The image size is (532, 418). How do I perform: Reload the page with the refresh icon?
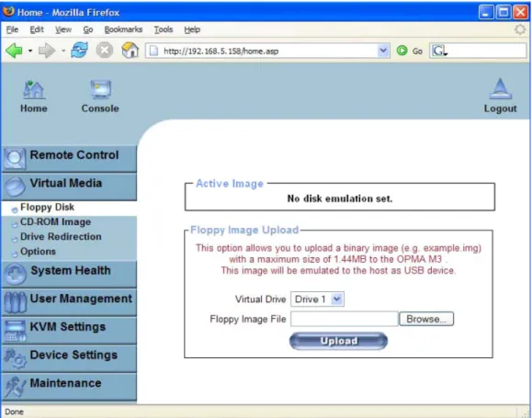79,51
